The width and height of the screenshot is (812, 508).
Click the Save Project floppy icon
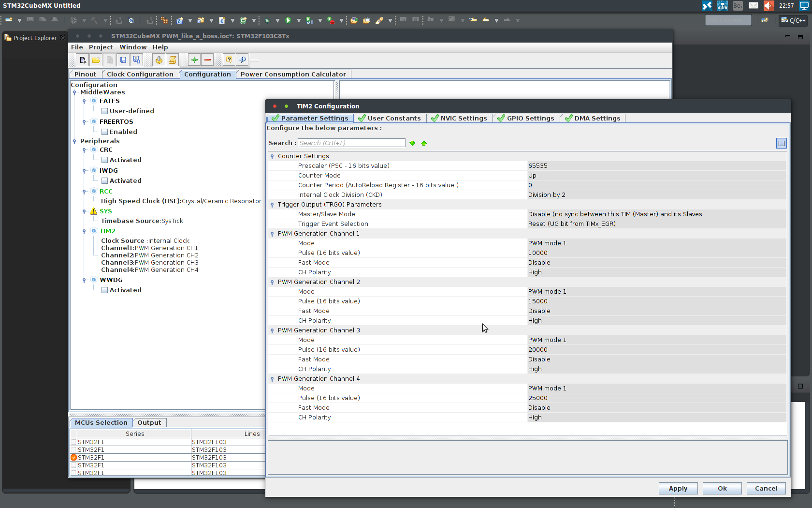tap(123, 60)
